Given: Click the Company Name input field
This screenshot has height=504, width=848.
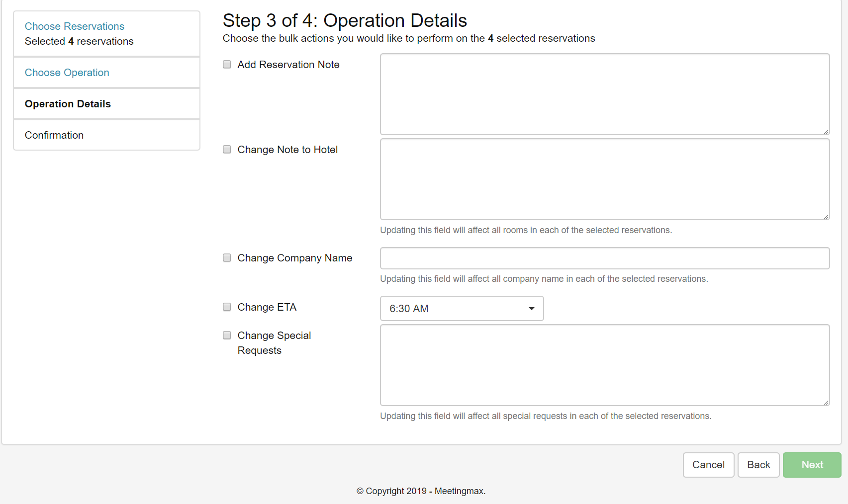Looking at the screenshot, I should [x=605, y=258].
